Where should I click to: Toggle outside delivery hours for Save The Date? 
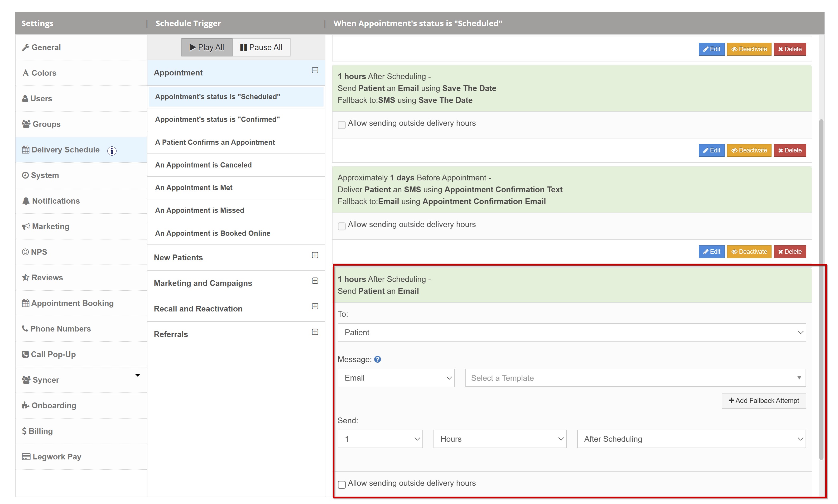coord(341,125)
